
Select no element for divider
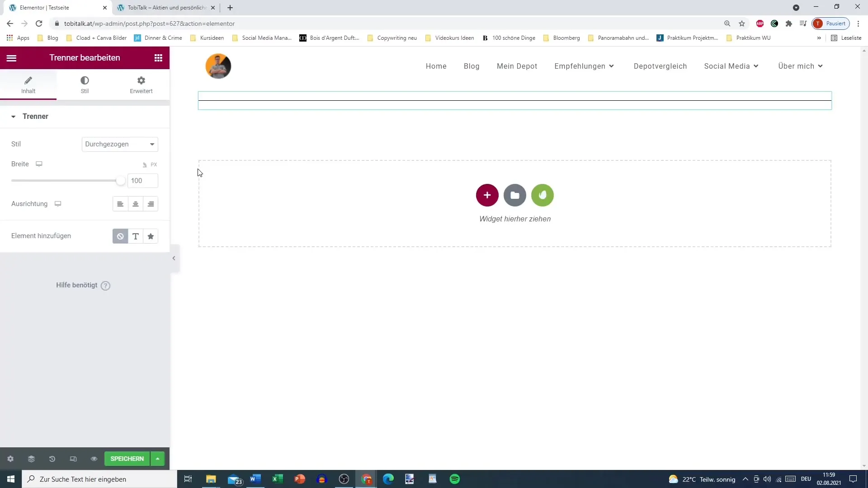pyautogui.click(x=120, y=236)
